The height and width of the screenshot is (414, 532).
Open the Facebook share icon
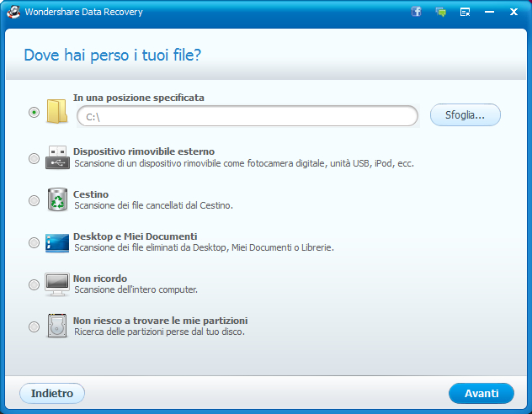point(417,12)
